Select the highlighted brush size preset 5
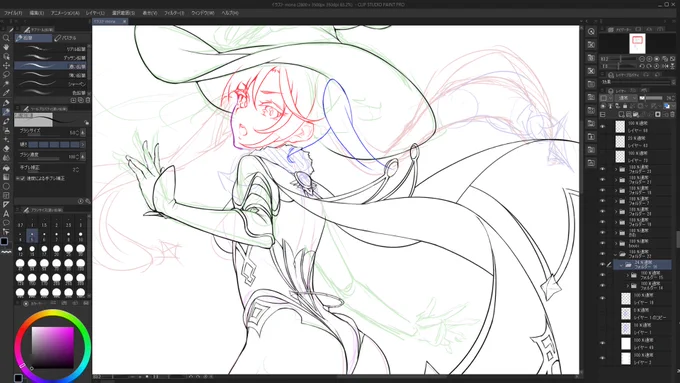This screenshot has width=680, height=383. (32, 236)
